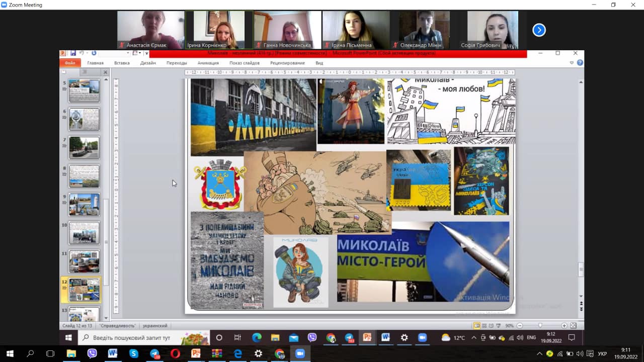Click the украинский language button in status bar
The height and width of the screenshot is (362, 644).
tap(155, 326)
